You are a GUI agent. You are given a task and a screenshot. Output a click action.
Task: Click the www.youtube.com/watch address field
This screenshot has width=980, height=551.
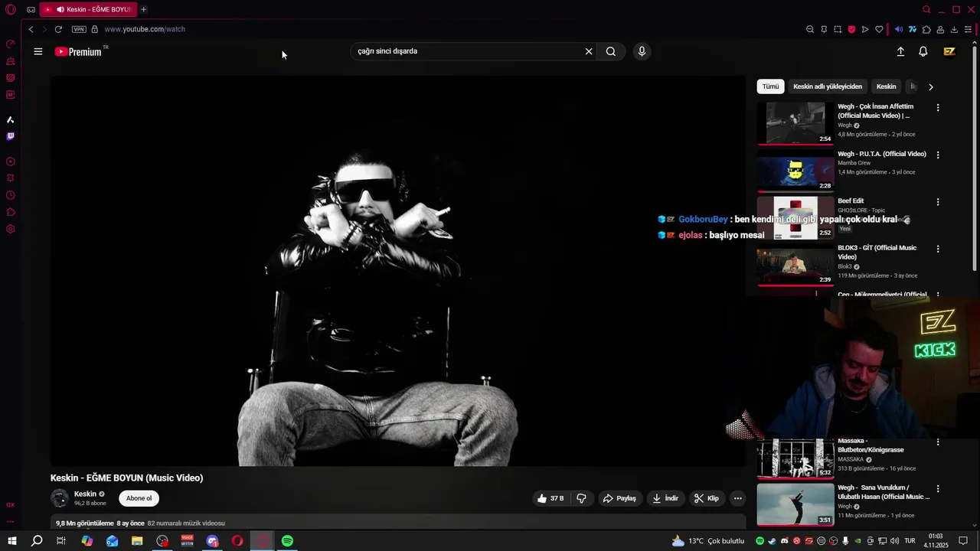tap(145, 29)
